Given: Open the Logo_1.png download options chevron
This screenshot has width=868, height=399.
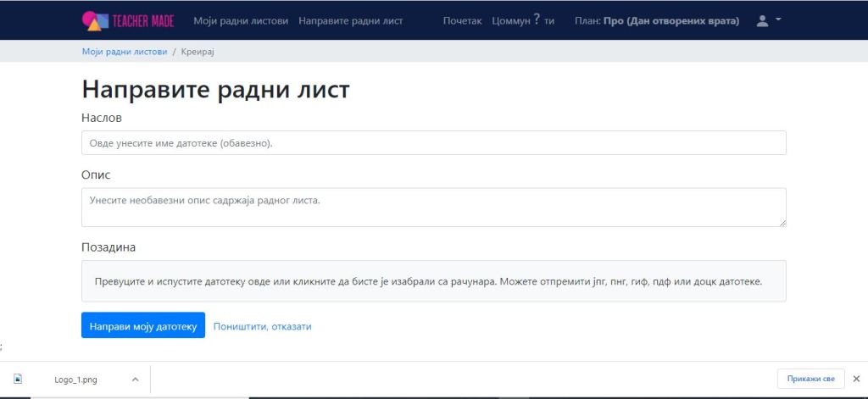Looking at the screenshot, I should click(x=135, y=380).
